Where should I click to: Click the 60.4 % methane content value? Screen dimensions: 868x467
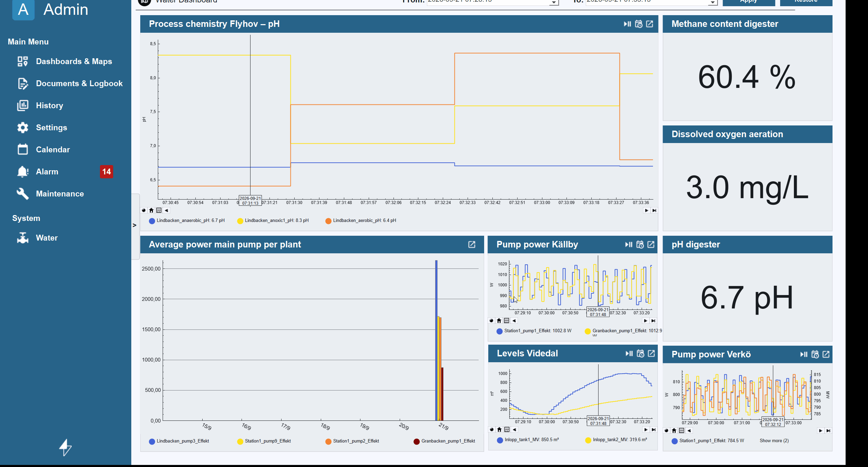click(747, 77)
